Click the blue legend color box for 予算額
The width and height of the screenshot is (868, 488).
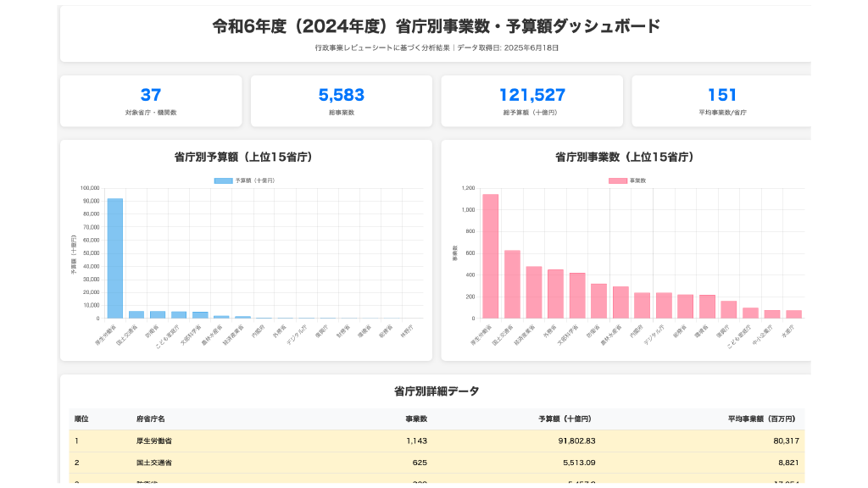(x=223, y=180)
